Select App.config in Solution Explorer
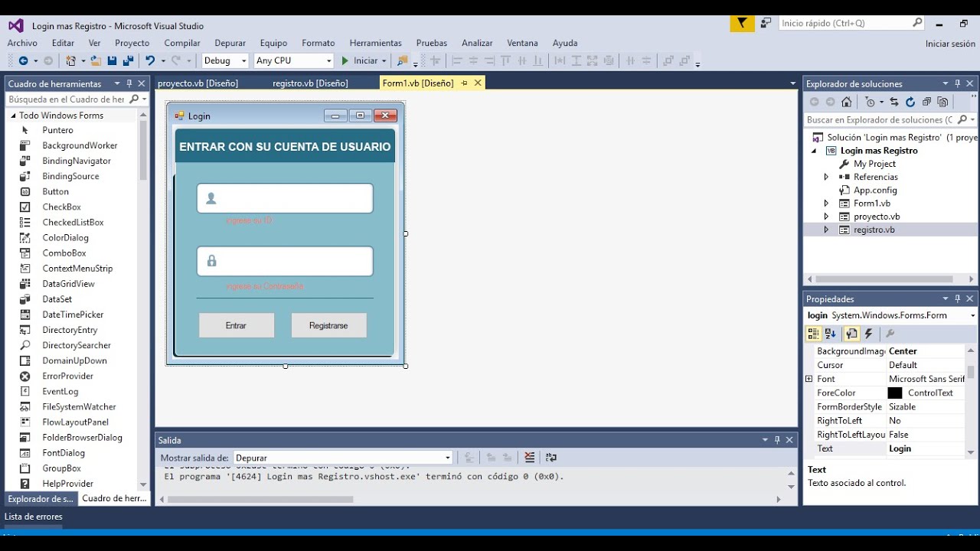980x551 pixels. point(875,190)
